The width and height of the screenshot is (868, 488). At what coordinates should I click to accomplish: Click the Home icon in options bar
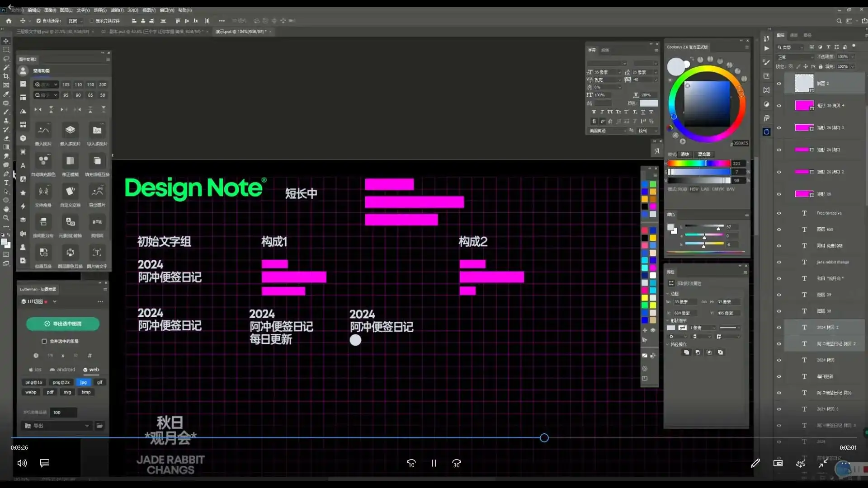pyautogui.click(x=9, y=21)
